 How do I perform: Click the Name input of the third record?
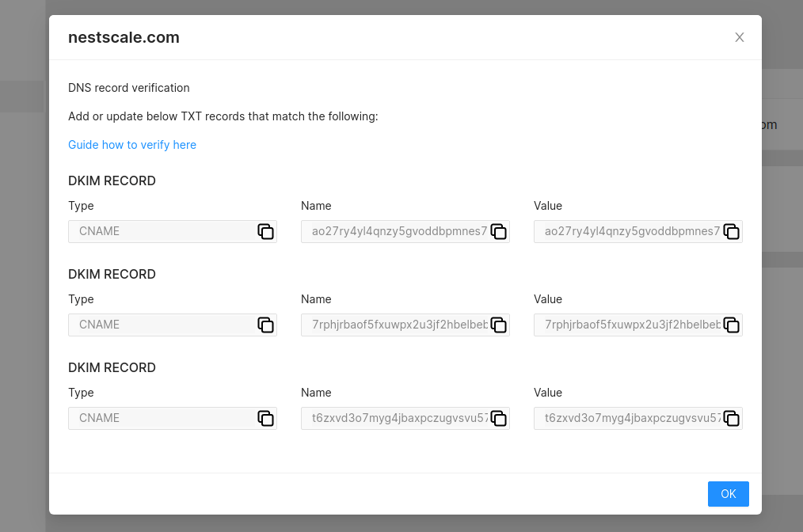(x=392, y=418)
